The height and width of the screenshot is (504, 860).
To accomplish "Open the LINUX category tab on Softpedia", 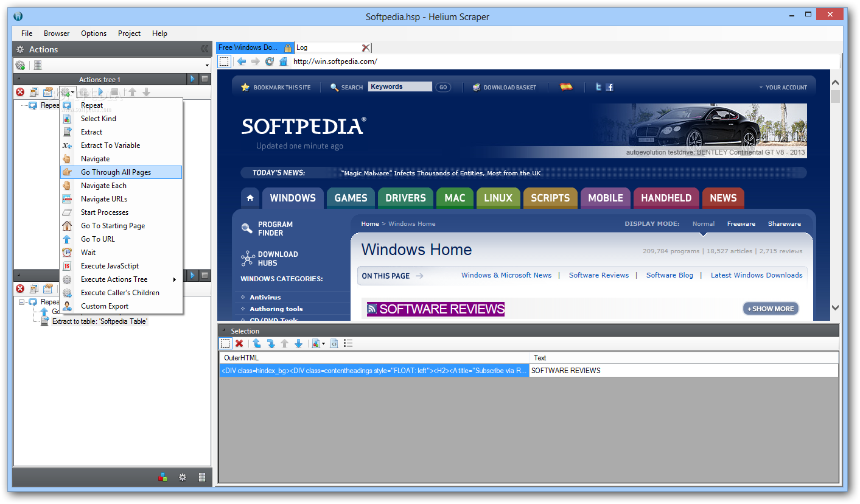I will pos(498,198).
